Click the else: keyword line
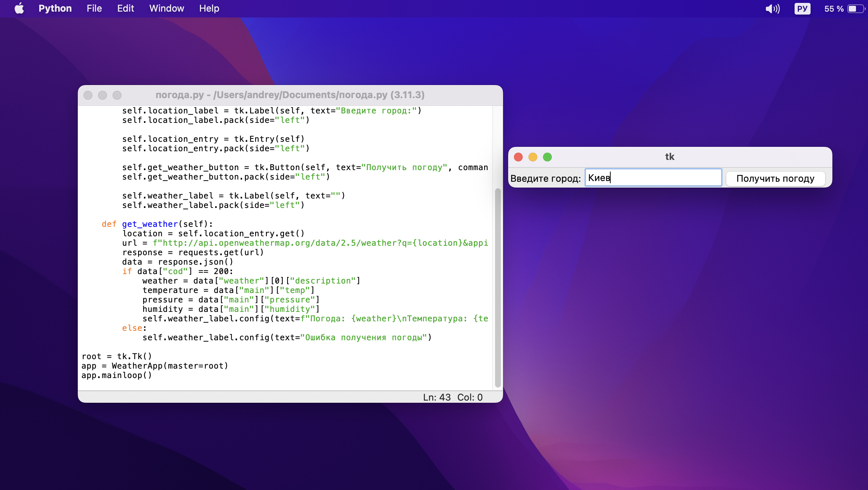Image resolution: width=868 pixels, height=490 pixels. [x=134, y=328]
